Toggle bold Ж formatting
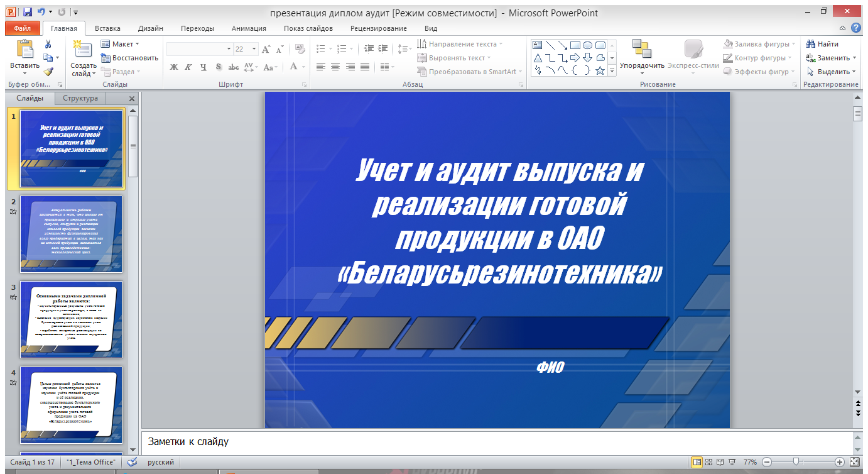The height and width of the screenshot is (474, 868). 174,67
